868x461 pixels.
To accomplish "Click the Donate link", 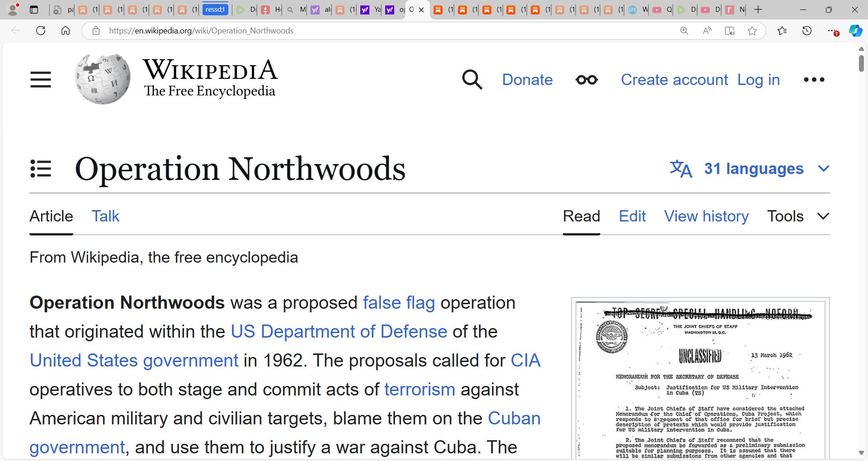I will coord(527,80).
